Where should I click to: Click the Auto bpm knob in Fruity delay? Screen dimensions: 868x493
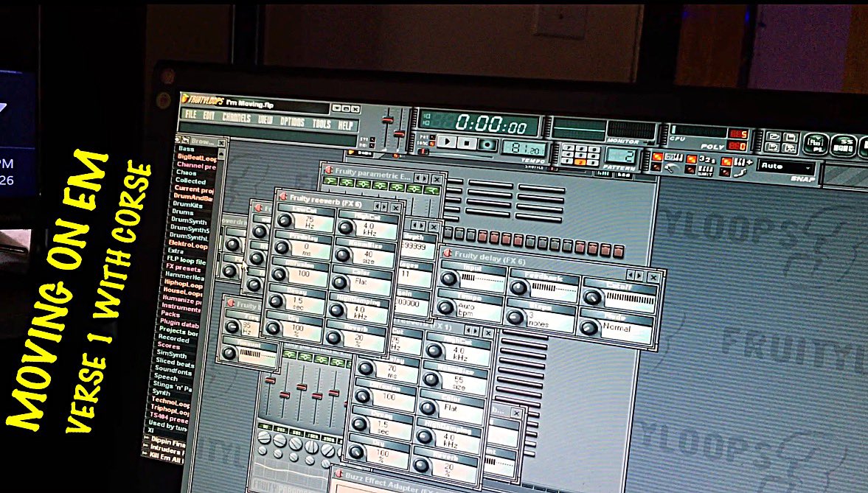445,307
